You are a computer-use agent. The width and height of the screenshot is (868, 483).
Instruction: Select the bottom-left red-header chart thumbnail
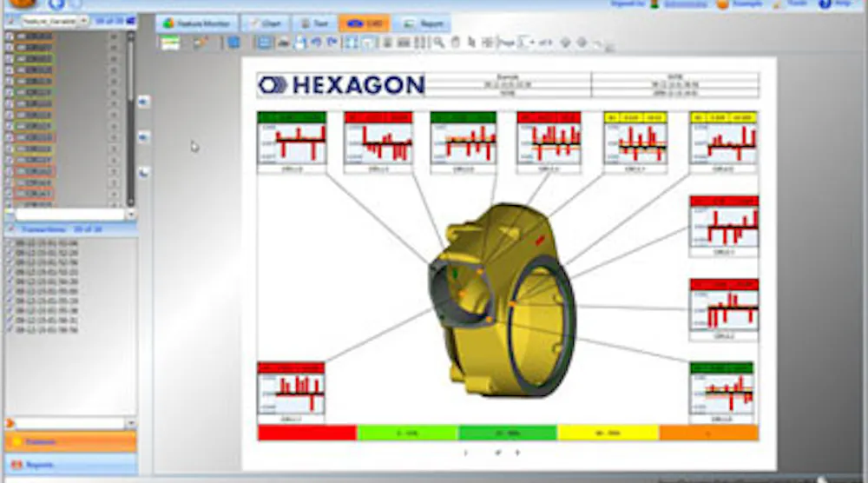click(291, 393)
